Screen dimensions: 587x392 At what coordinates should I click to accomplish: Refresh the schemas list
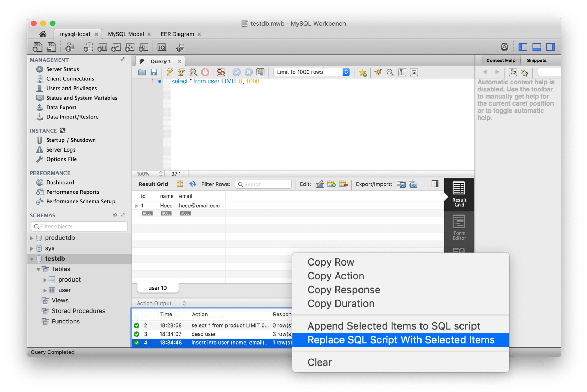click(x=115, y=215)
